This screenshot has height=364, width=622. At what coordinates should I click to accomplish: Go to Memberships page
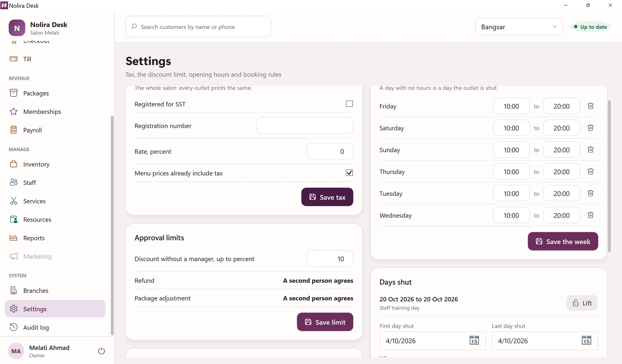(55, 111)
